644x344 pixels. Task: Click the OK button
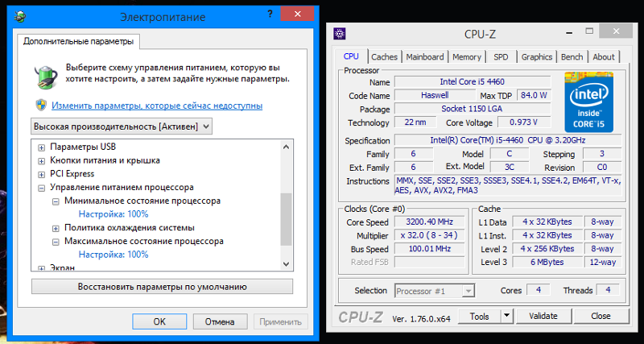pos(159,321)
